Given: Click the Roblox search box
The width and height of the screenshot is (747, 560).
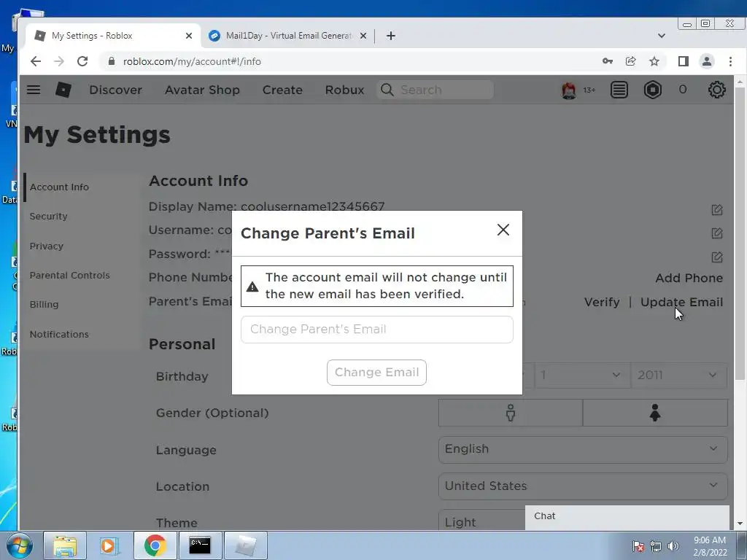Looking at the screenshot, I should pos(435,90).
